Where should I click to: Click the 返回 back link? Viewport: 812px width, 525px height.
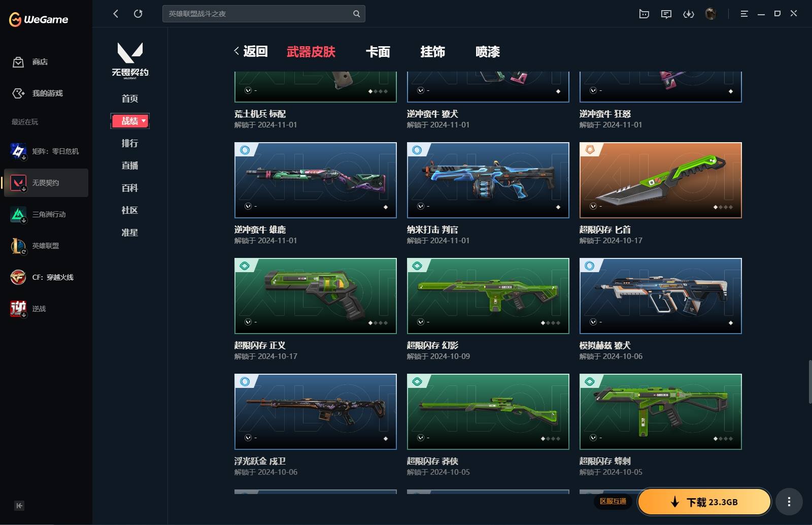251,51
